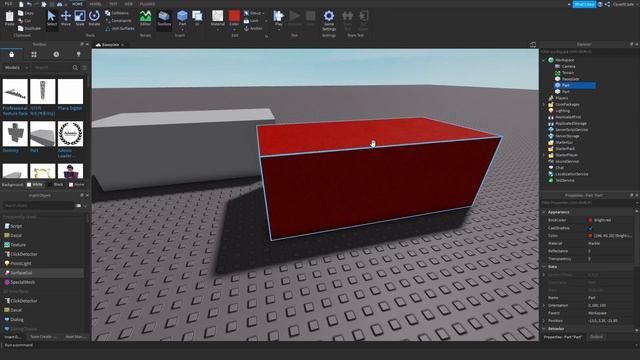
Task: Click the red Color button
Action: (234, 19)
